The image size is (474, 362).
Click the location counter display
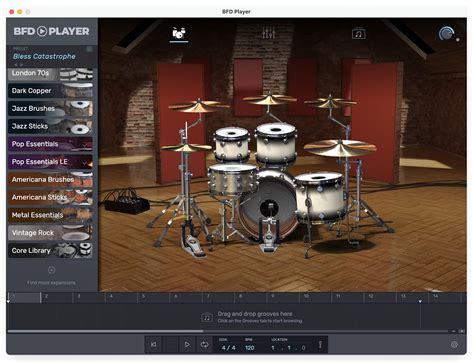click(289, 348)
